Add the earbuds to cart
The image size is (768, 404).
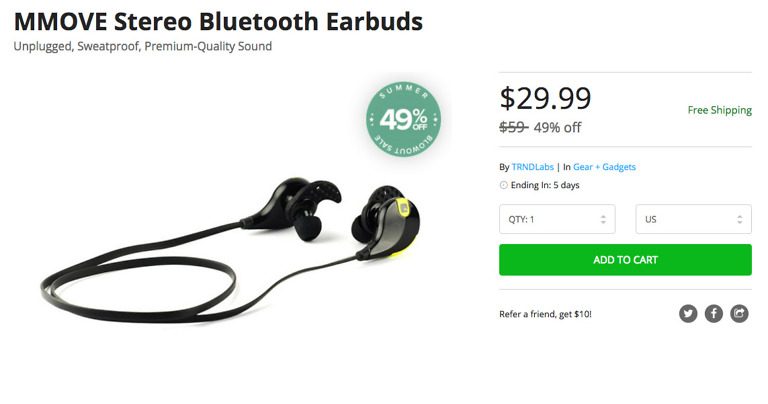tap(625, 260)
